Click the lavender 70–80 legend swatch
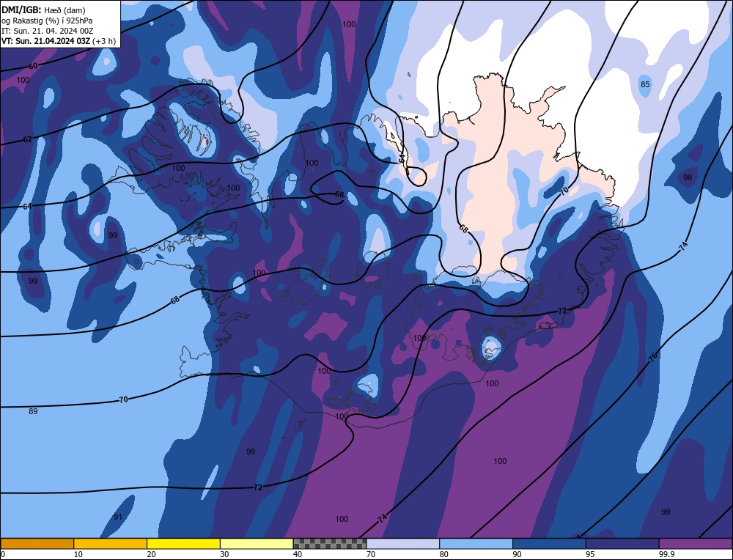Screen dimensions: 733x560 coord(403,543)
